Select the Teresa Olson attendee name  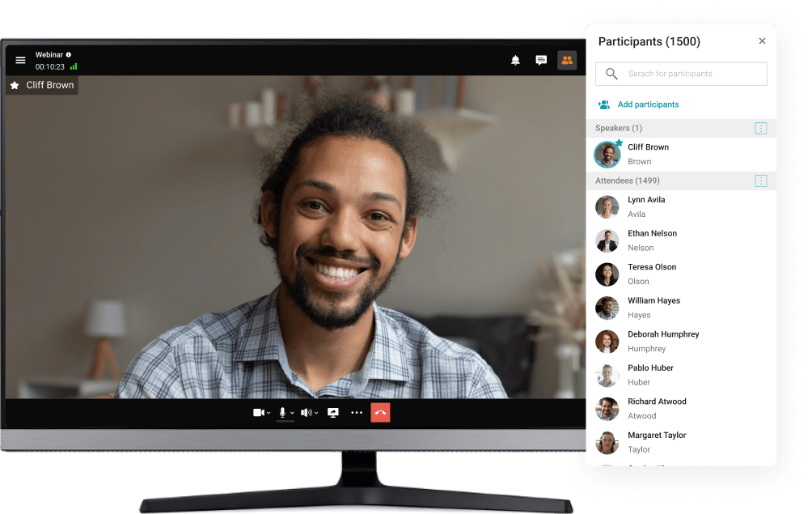(x=652, y=267)
